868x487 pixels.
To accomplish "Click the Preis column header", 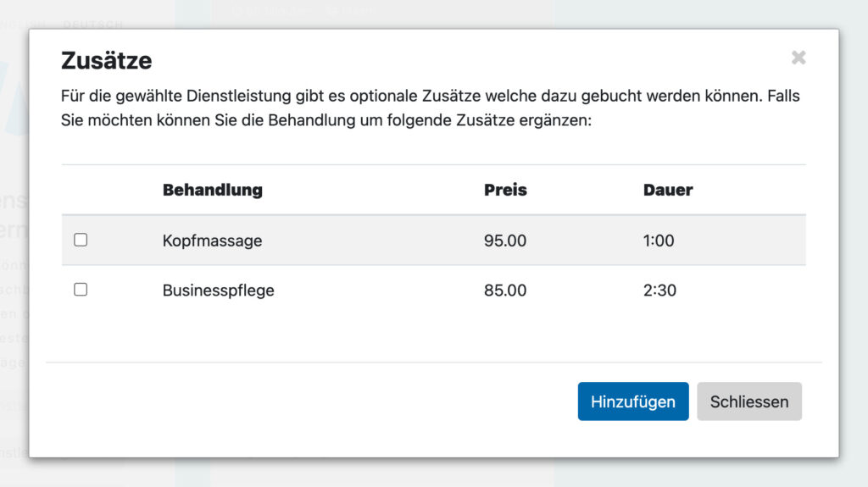I will 505,190.
